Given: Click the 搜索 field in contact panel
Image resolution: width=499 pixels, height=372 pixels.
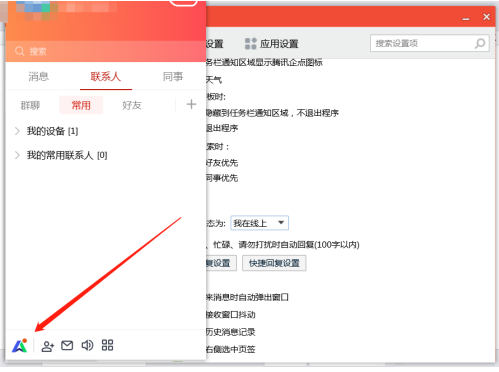Looking at the screenshot, I should point(105,51).
